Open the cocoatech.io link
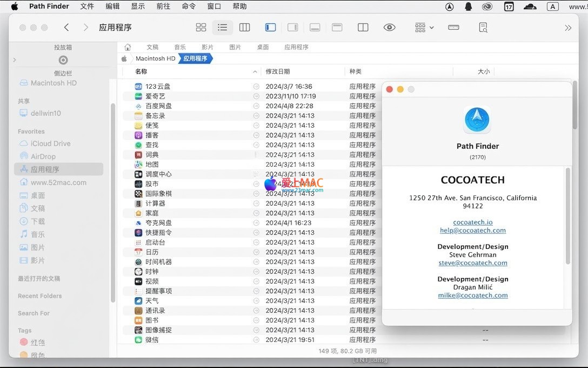 click(x=473, y=222)
